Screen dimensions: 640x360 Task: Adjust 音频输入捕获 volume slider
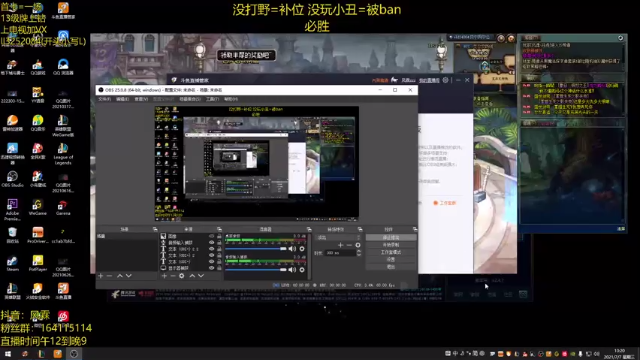[x=256, y=269]
